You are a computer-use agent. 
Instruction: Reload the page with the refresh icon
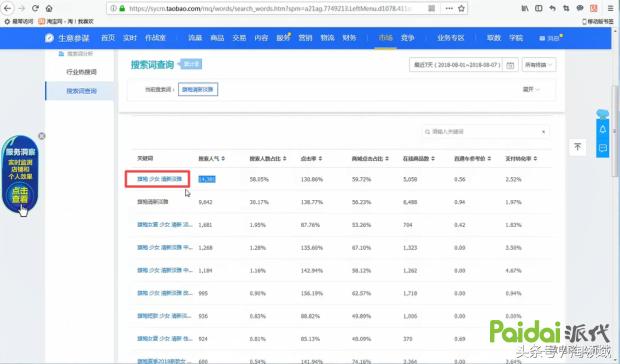point(35,8)
